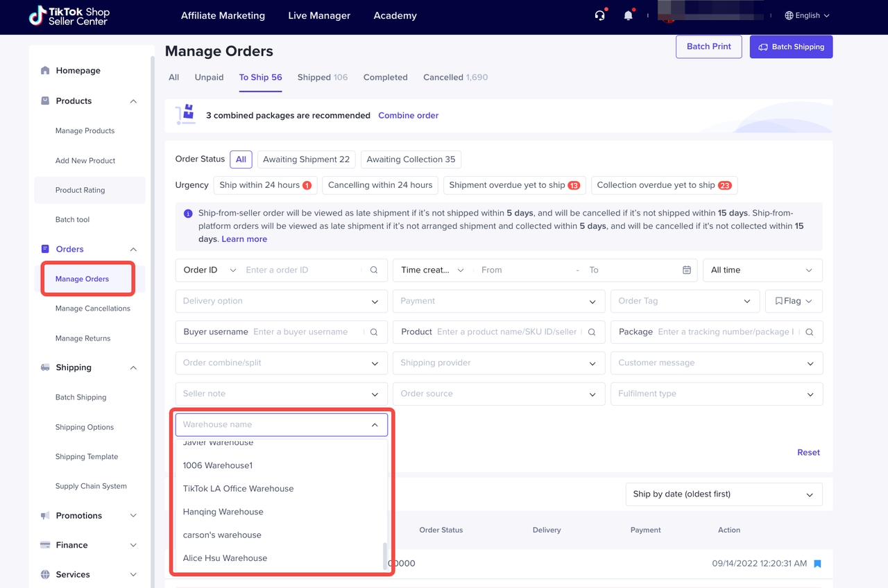
Task: Click the blue bookmark flag on order row
Action: click(x=817, y=564)
